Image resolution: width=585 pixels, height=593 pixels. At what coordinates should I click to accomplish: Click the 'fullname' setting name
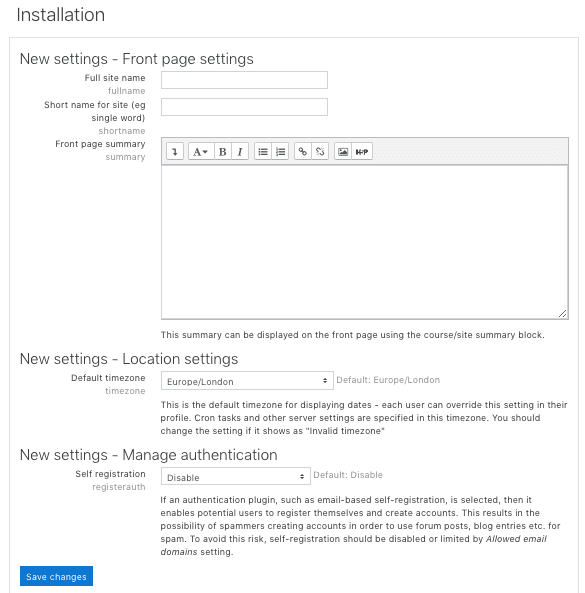[x=126, y=91]
